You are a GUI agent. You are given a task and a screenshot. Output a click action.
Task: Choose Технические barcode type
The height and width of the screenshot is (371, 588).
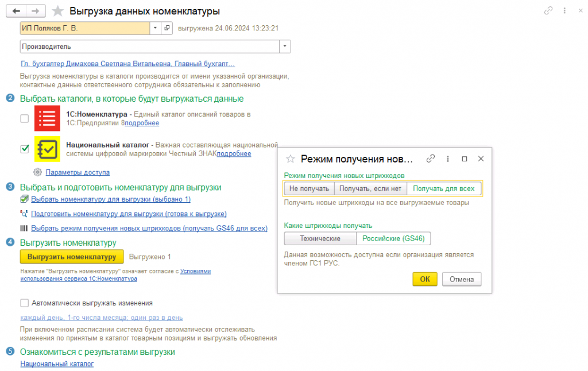pyautogui.click(x=320, y=238)
